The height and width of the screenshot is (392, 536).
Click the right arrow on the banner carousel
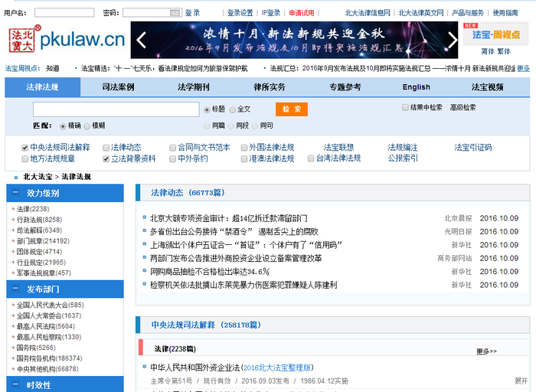click(x=452, y=39)
